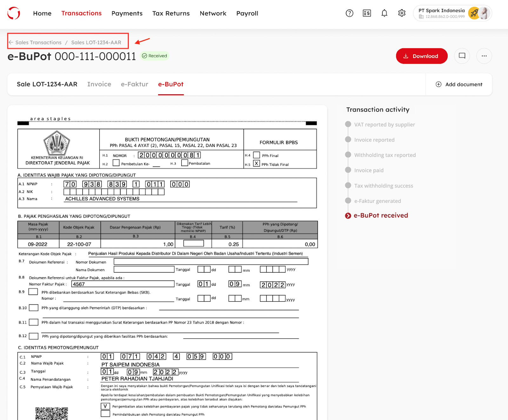508x420 pixels.
Task: Click the e-BuPot received activity marker
Action: (348, 216)
